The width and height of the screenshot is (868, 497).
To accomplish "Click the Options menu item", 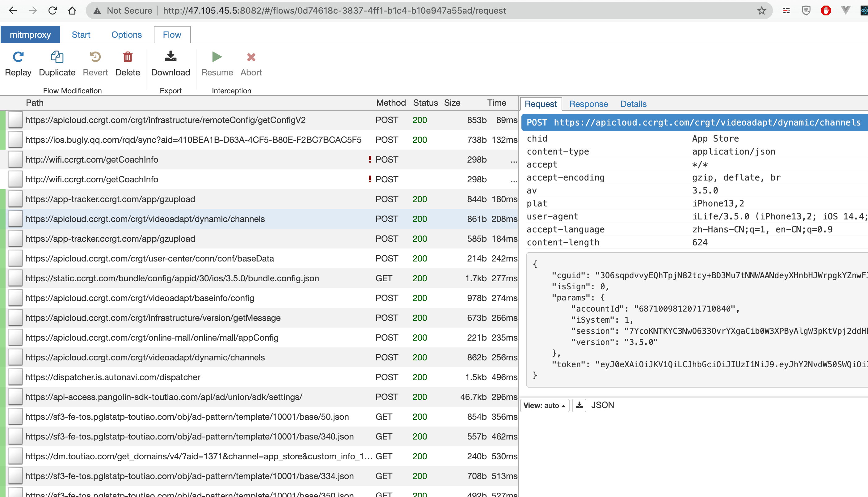I will (126, 34).
